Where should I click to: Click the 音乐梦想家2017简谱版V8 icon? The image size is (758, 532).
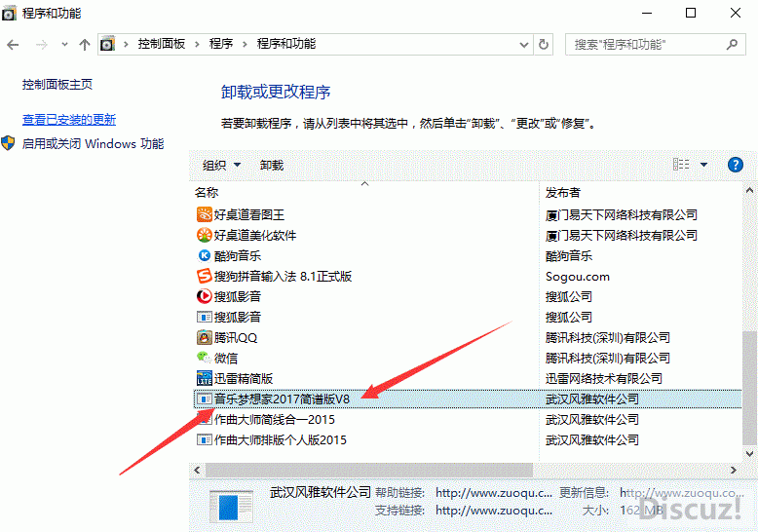pyautogui.click(x=204, y=399)
